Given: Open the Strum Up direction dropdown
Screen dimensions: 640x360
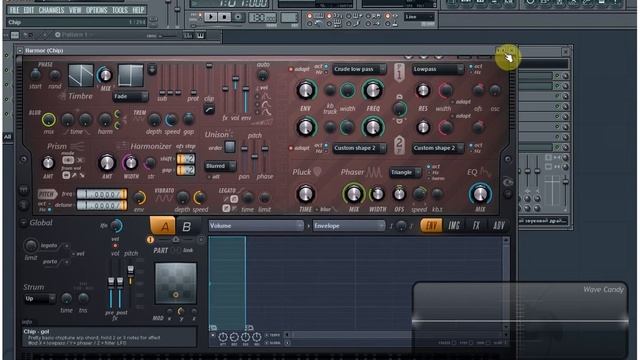Looking at the screenshot, I should (x=39, y=299).
